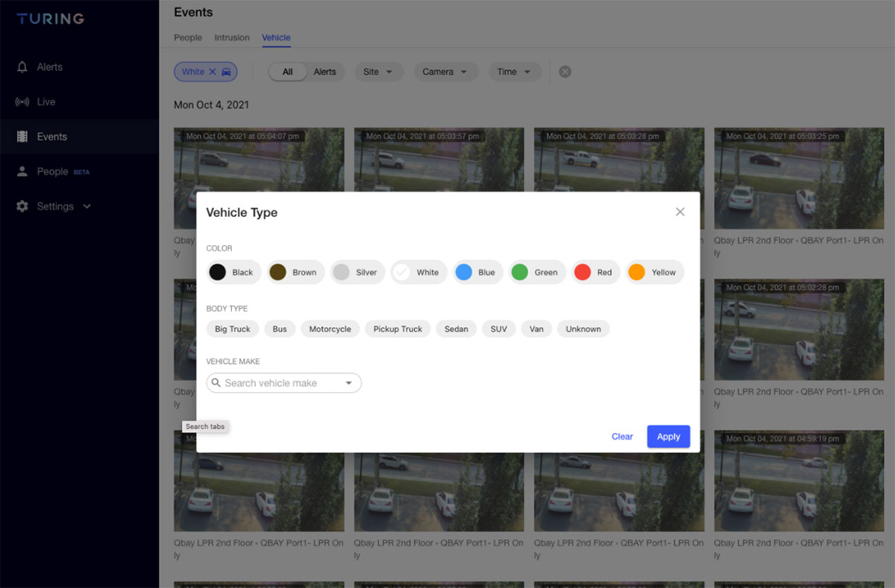
Task: Choose Yellow color chip
Action: click(x=655, y=272)
